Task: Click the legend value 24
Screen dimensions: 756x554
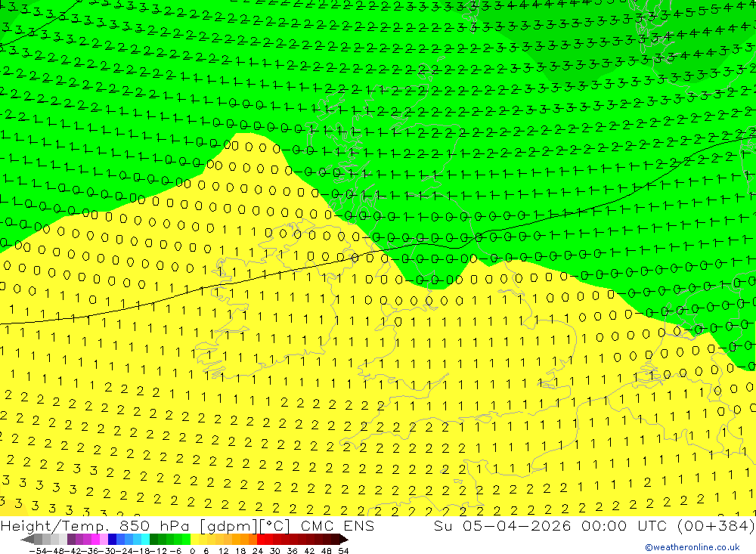Action: 258,551
